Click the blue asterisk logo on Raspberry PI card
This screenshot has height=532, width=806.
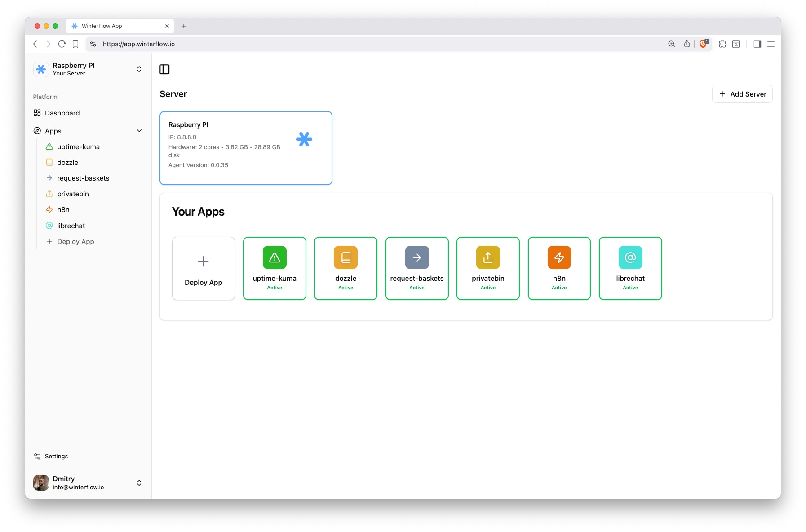pos(304,139)
